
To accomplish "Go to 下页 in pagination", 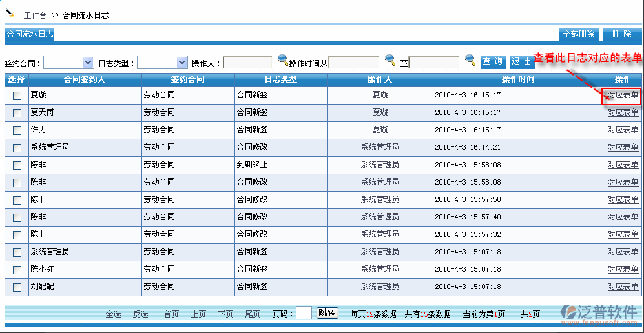I will 225,314.
